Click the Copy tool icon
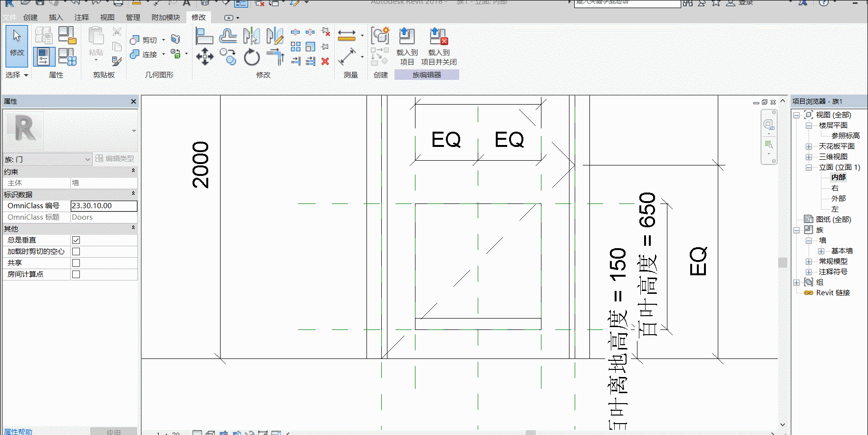This screenshot has height=435, width=868. 228,57
